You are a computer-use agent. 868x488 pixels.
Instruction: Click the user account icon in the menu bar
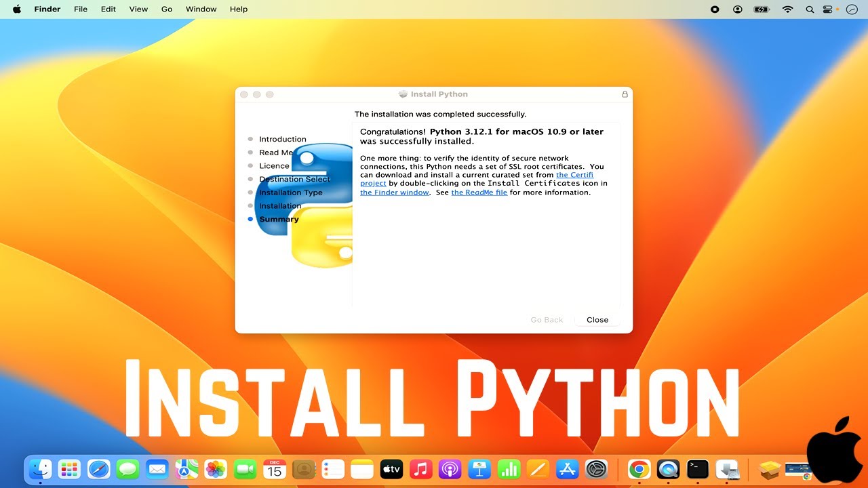click(x=738, y=9)
